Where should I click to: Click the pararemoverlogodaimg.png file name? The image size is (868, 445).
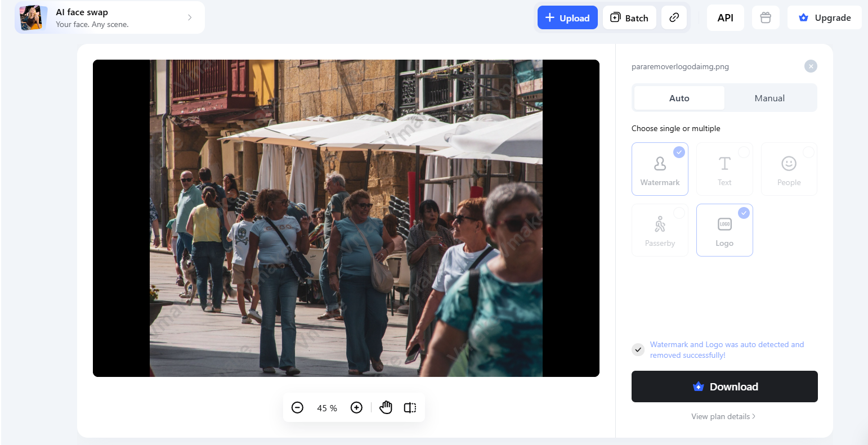(680, 66)
